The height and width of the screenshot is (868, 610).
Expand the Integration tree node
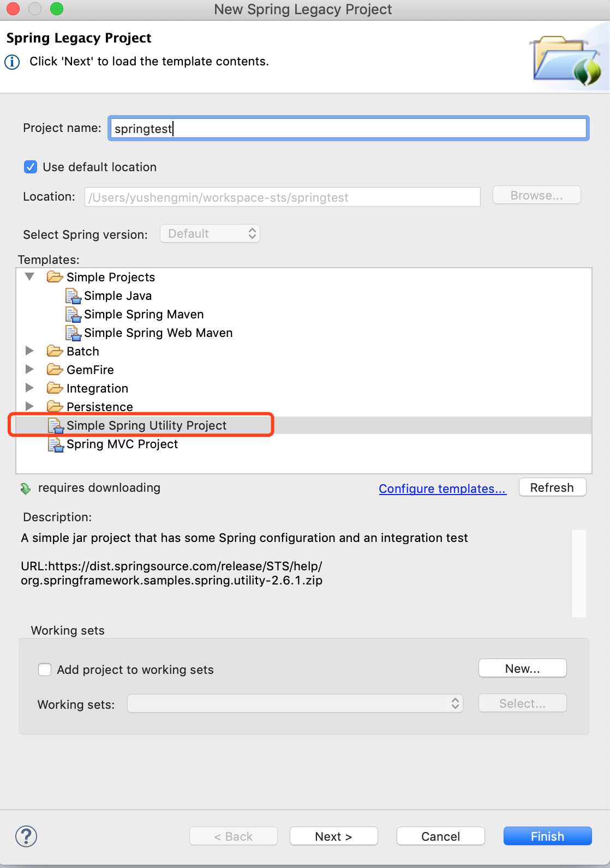click(x=29, y=388)
